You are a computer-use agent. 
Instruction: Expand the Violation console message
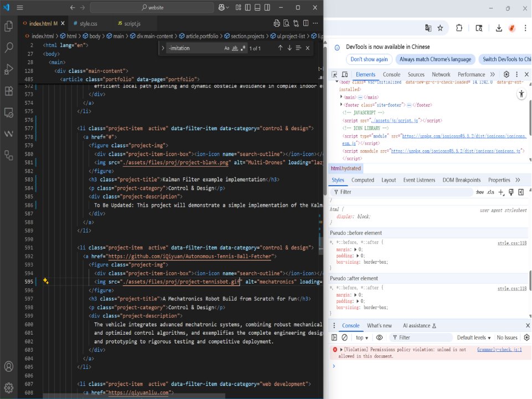point(342,350)
